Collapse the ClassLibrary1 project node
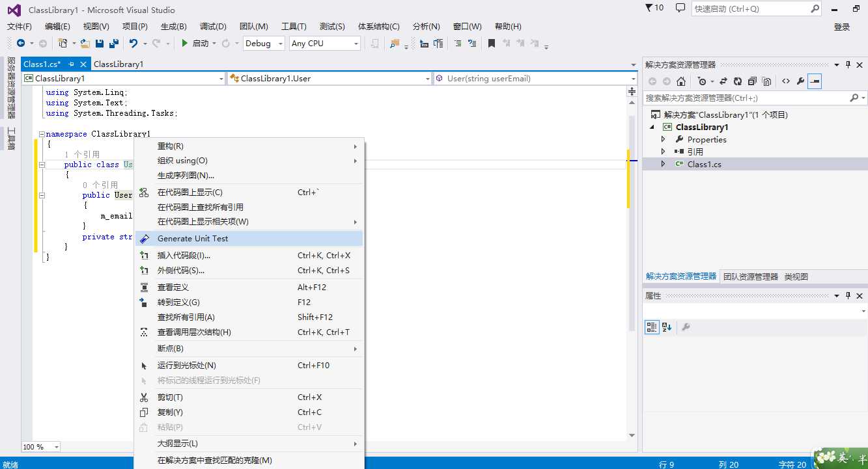868x469 pixels. tap(653, 127)
